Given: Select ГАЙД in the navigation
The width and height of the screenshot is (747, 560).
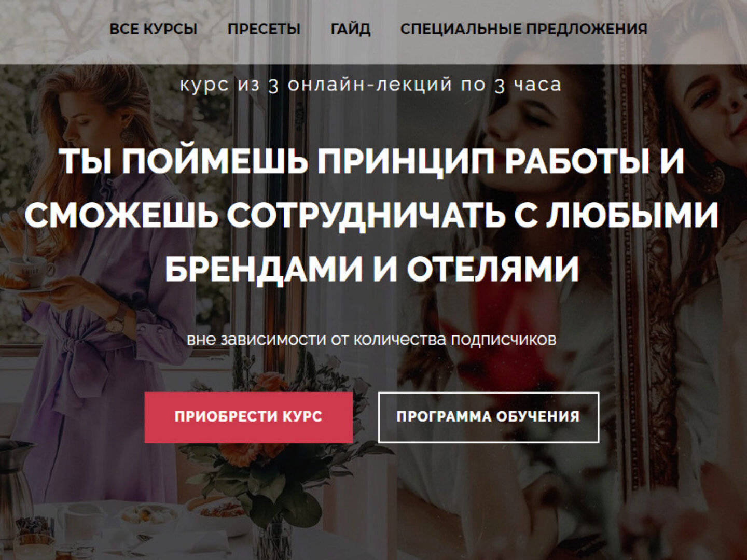Looking at the screenshot, I should pos(351,29).
